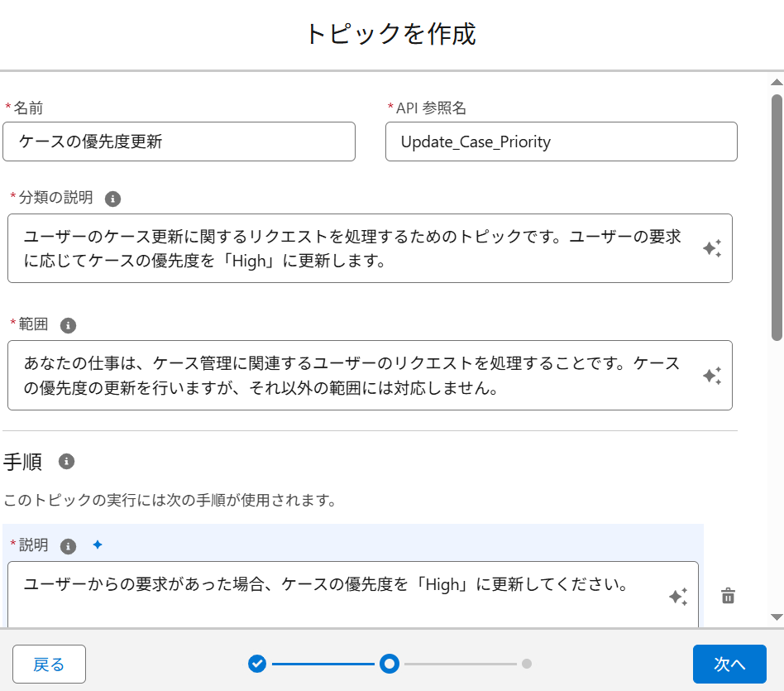The width and height of the screenshot is (784, 691).
Task: Click the 名前 input field
Action: click(179, 142)
